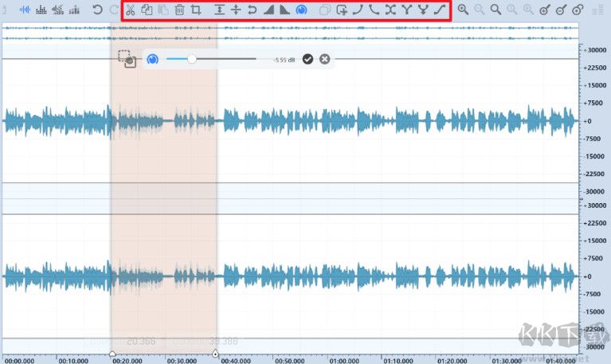The width and height of the screenshot is (611, 364).
Task: Select the falling curve fade icon
Action: pyautogui.click(x=374, y=10)
